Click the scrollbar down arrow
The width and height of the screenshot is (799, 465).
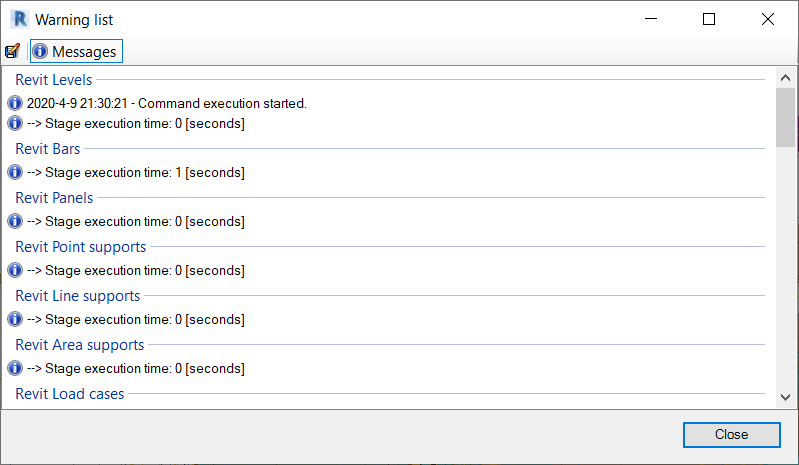tap(785, 397)
